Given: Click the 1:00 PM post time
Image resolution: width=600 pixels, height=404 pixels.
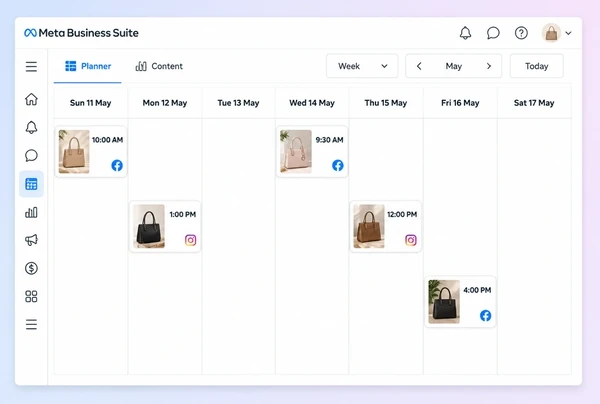Looking at the screenshot, I should tap(183, 215).
